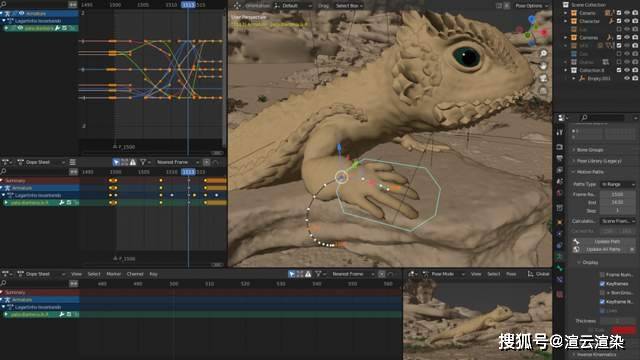
Task: Open the Calculation 'Scene Frame' dropdown
Action: point(618,221)
